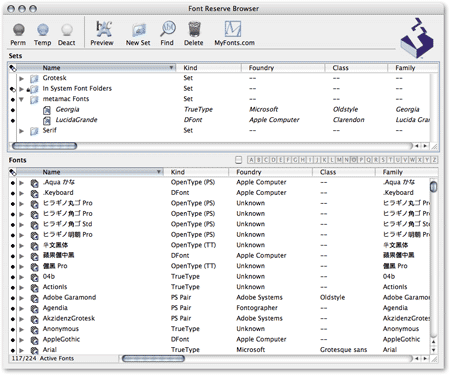The width and height of the screenshot is (450, 375).
Task: Toggle activation dot for AppleGothic
Action: [13, 340]
